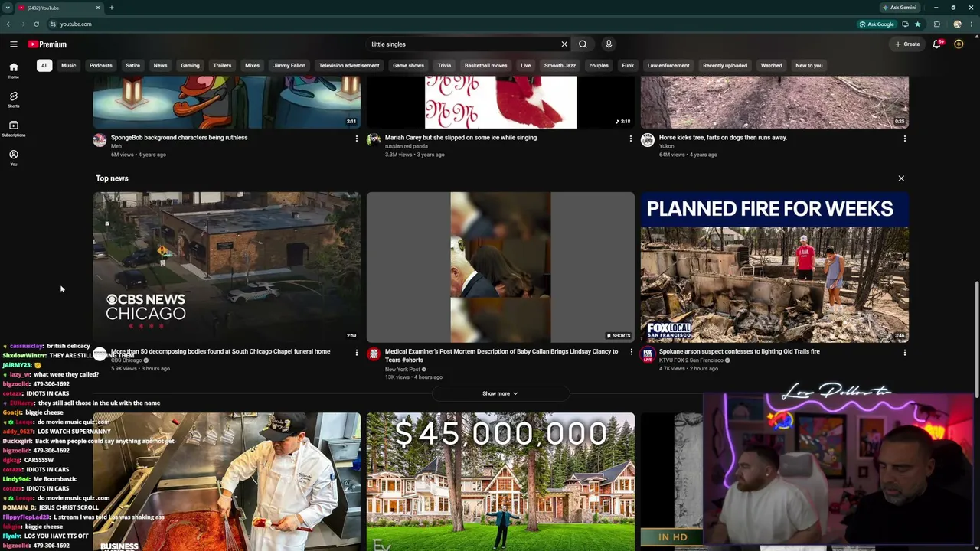Image resolution: width=980 pixels, height=551 pixels.
Task: Select the Satire filter chip
Action: (132, 65)
